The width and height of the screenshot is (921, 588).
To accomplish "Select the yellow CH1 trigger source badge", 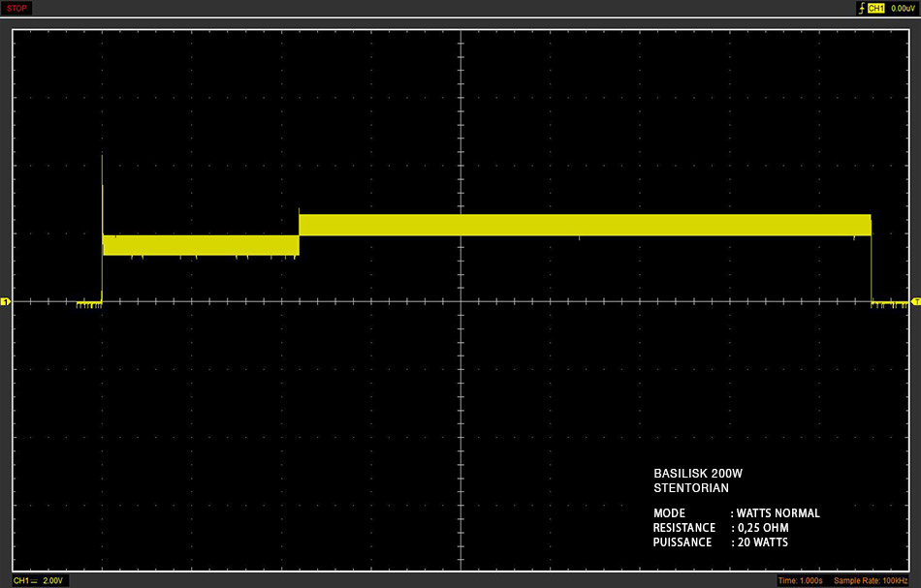I will [875, 8].
